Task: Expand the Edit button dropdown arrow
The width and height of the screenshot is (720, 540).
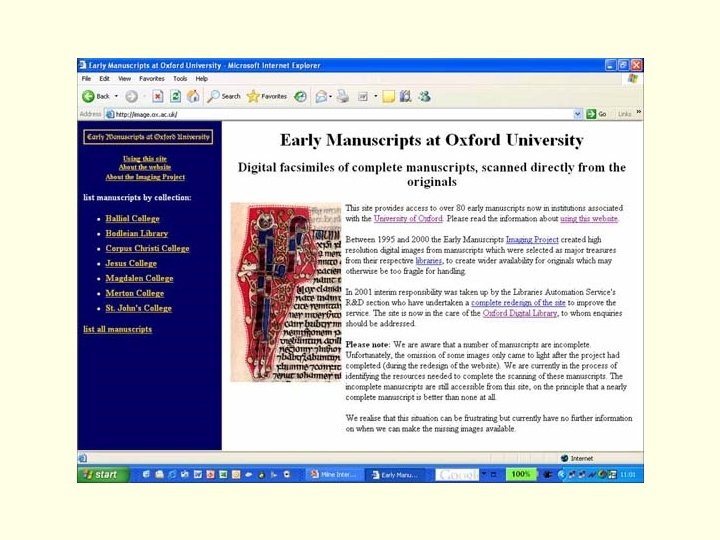Action: [376, 96]
